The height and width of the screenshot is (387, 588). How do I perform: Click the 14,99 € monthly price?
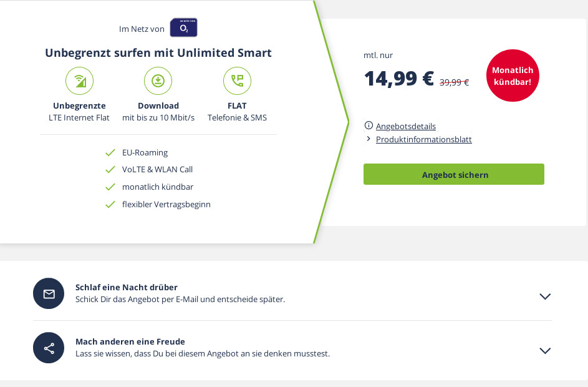(x=398, y=79)
